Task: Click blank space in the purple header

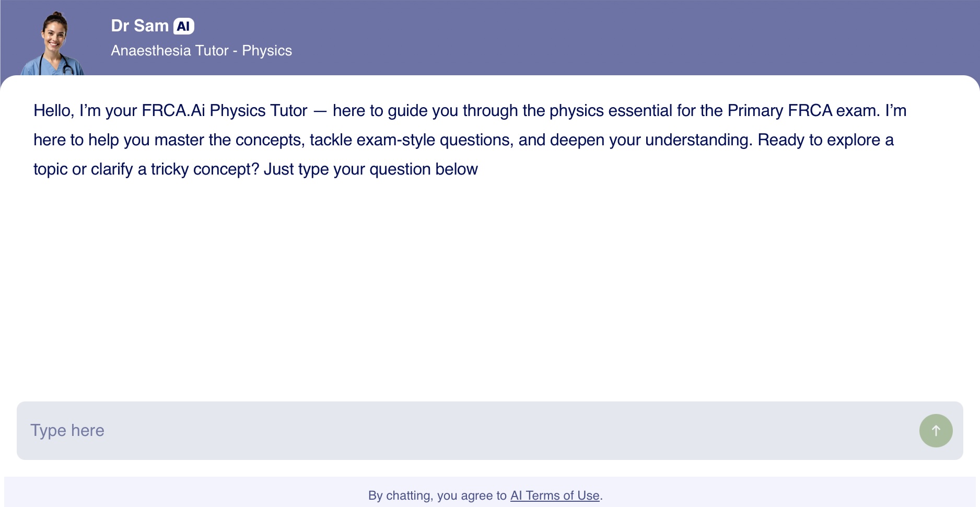Action: [627, 37]
